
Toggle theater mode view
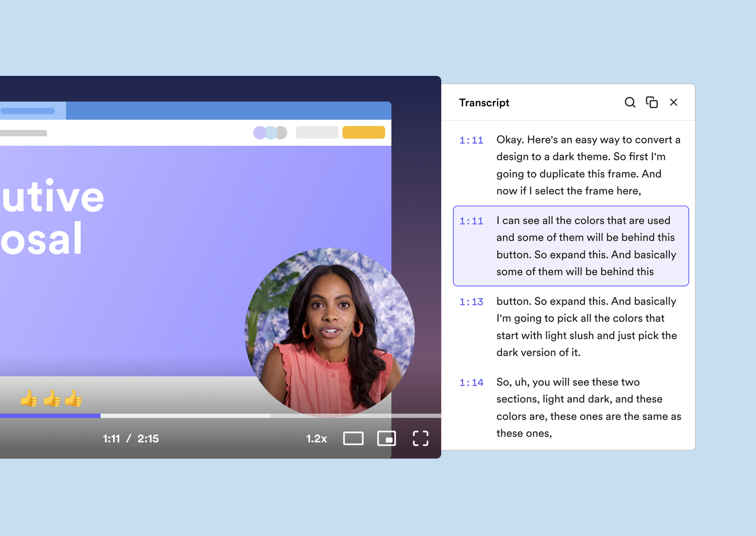click(x=353, y=438)
